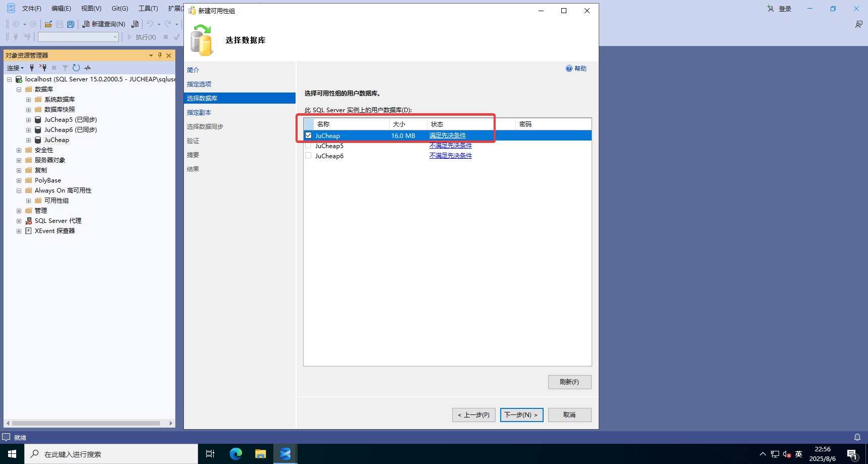Open 文件(F) menu

(31, 9)
